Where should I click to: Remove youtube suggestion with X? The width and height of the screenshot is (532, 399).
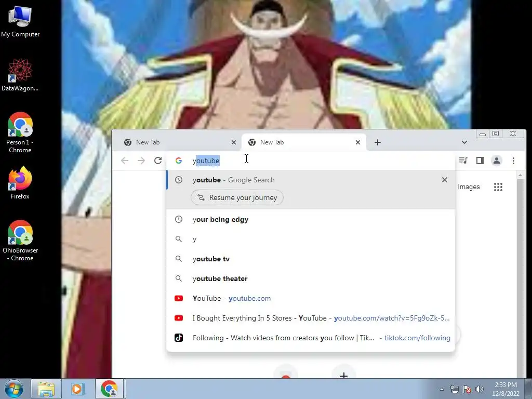tap(445, 180)
